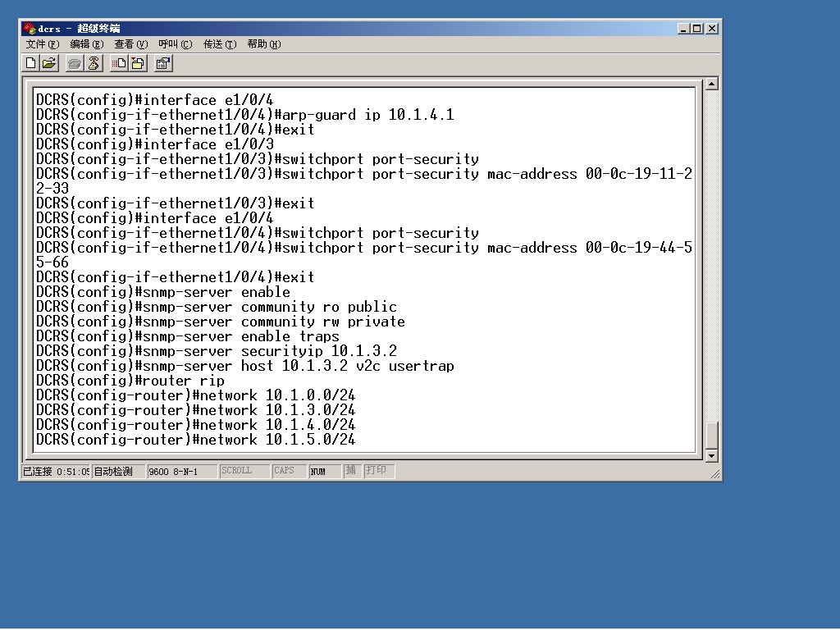Close the dcrs terminal window
840x630 pixels.
click(711, 29)
